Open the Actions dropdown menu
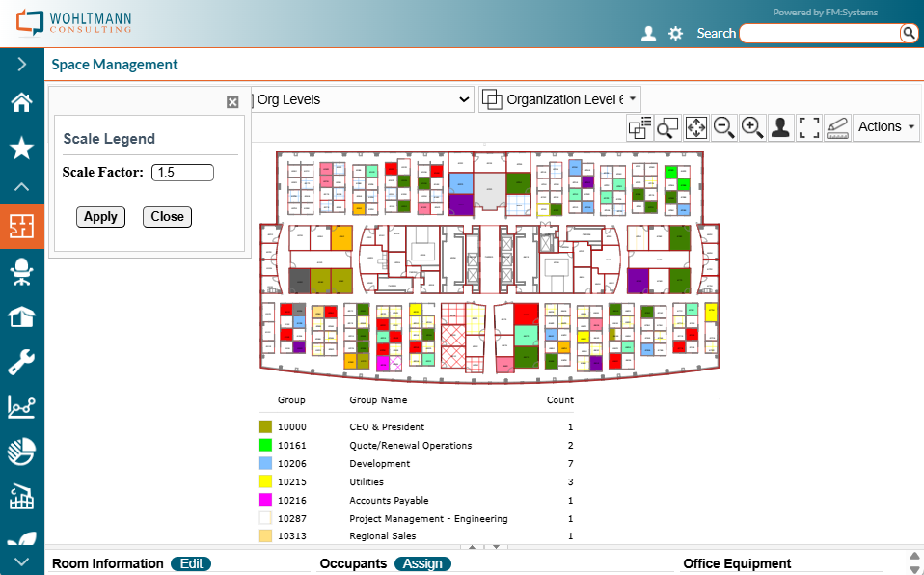Screen dimensions: 924x575 886,127
